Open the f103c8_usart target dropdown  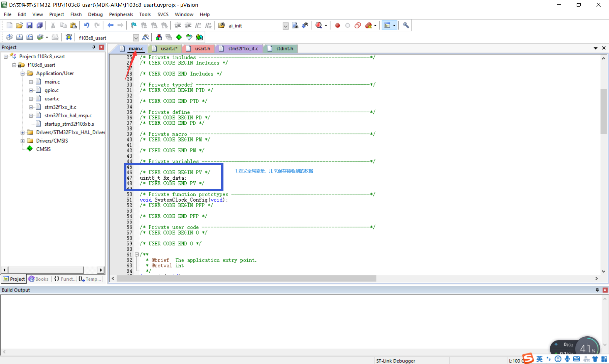click(136, 38)
